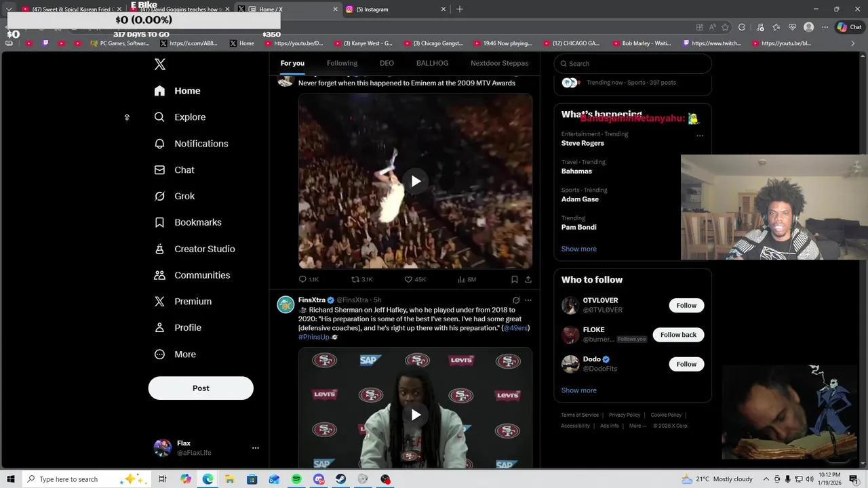Click the views icon showing 8M
The image size is (868, 488).
(x=461, y=279)
